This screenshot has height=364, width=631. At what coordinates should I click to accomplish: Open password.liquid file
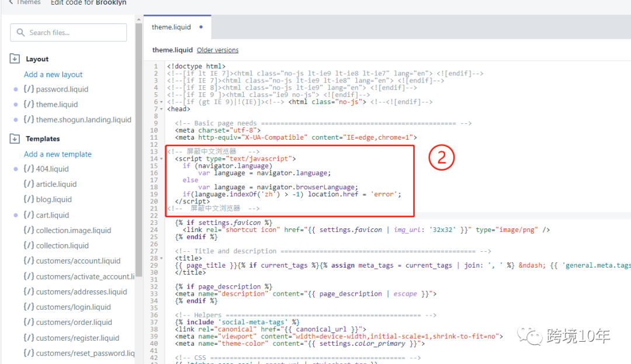(62, 89)
